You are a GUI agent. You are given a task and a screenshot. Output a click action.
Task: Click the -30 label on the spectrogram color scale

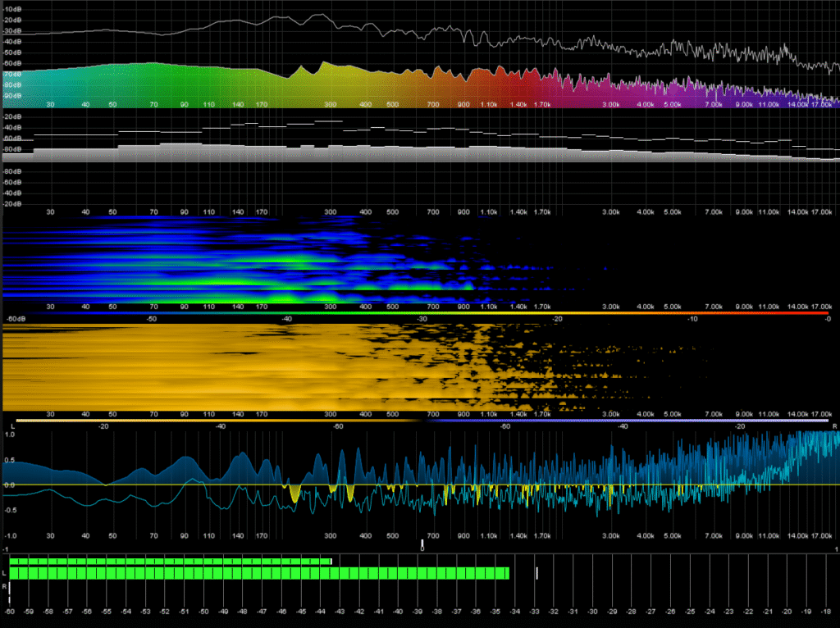[422, 319]
